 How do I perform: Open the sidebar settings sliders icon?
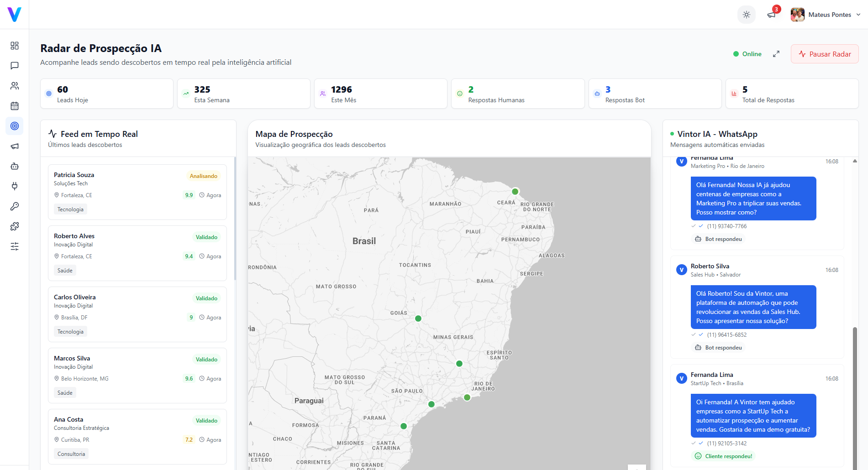[14, 246]
